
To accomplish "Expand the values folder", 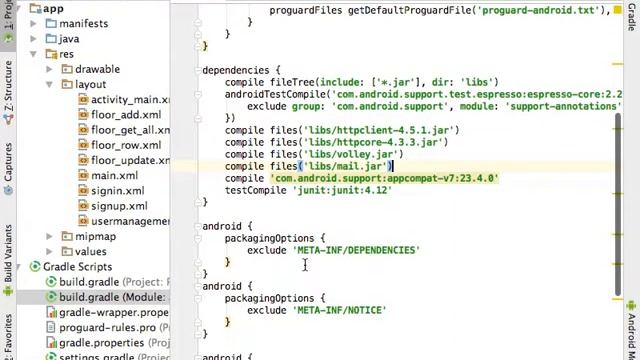I will (x=49, y=251).
